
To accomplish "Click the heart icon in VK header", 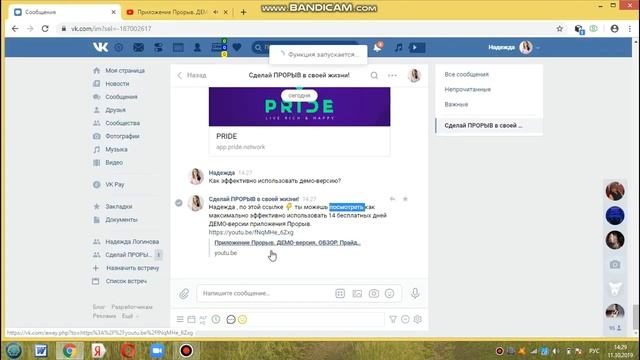I will click(x=237, y=48).
